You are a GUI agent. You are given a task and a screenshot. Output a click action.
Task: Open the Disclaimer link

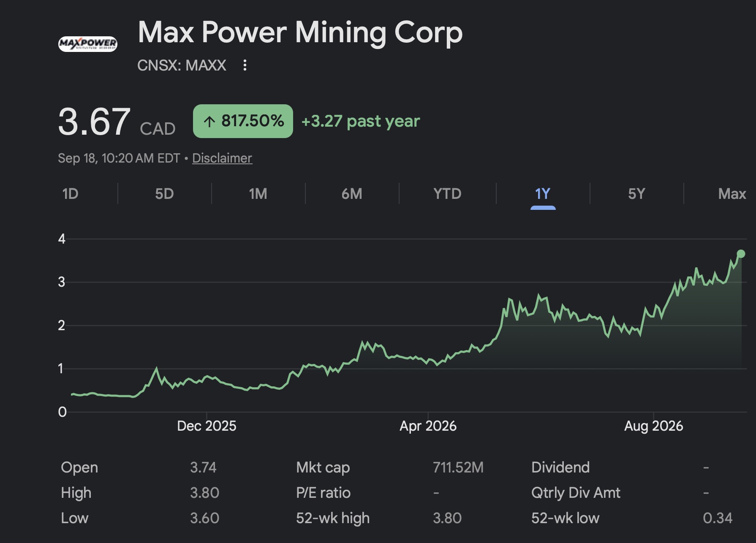click(x=222, y=158)
